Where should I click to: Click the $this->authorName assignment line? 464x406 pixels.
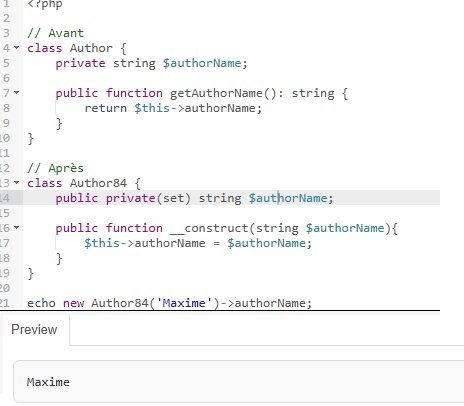click(198, 243)
